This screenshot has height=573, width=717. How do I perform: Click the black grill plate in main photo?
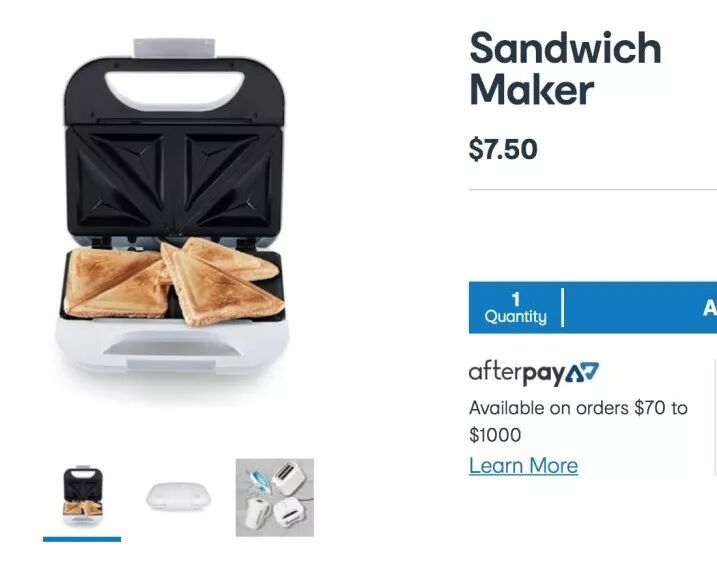coord(174,181)
